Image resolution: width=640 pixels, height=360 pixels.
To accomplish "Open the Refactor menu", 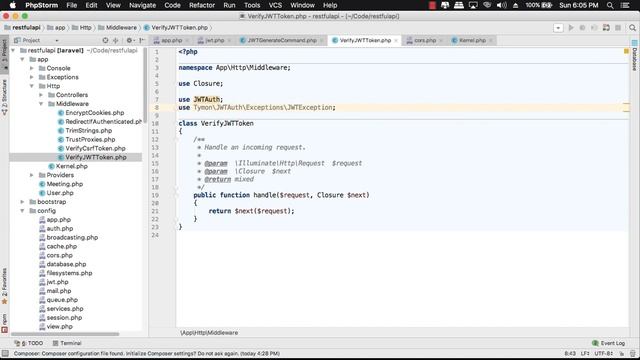I will coord(202,5).
